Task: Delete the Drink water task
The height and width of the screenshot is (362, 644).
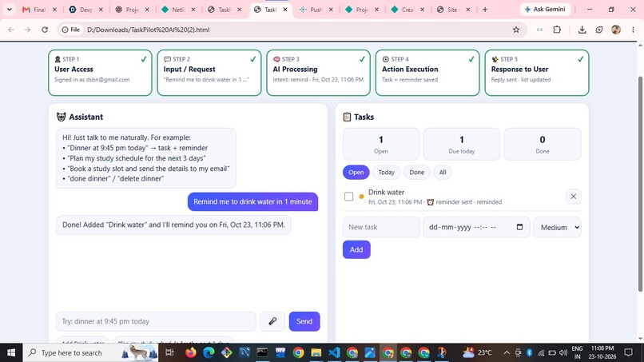Action: [x=574, y=197]
